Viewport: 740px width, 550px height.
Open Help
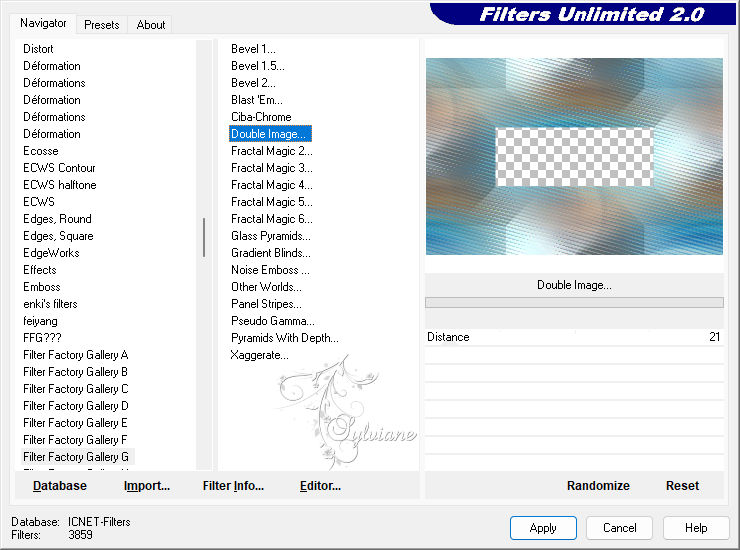click(x=696, y=528)
